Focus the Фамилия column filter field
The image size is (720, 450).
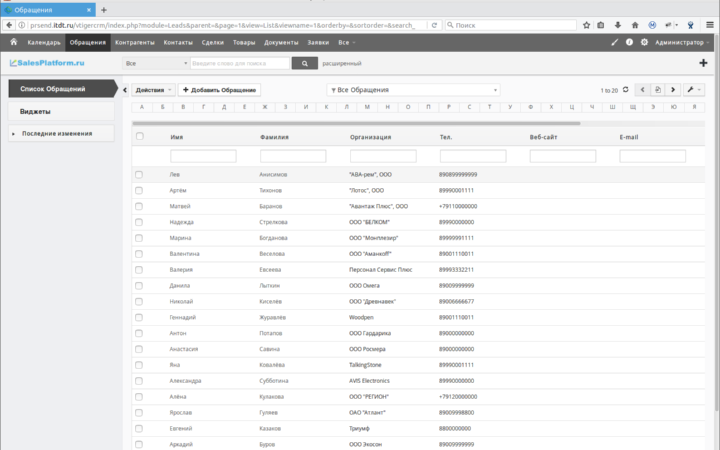pyautogui.click(x=293, y=156)
